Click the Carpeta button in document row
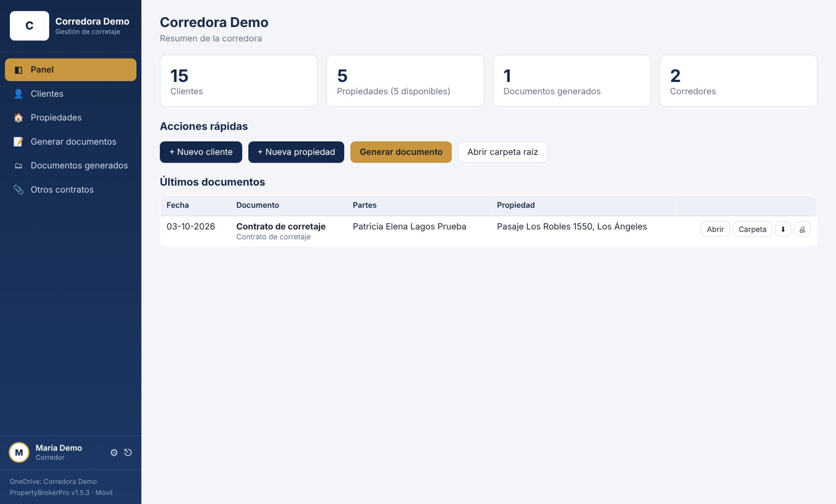The height and width of the screenshot is (504, 836). (x=752, y=229)
